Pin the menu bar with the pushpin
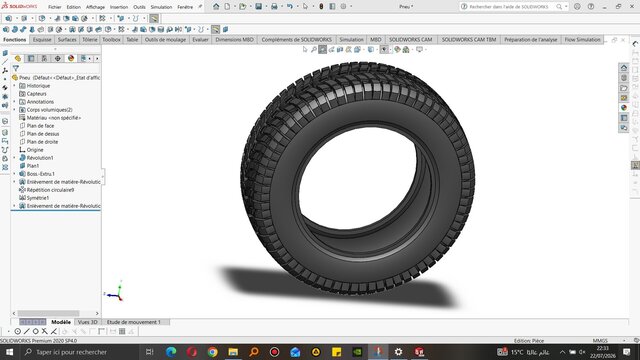This screenshot has width=640, height=360. point(200,7)
